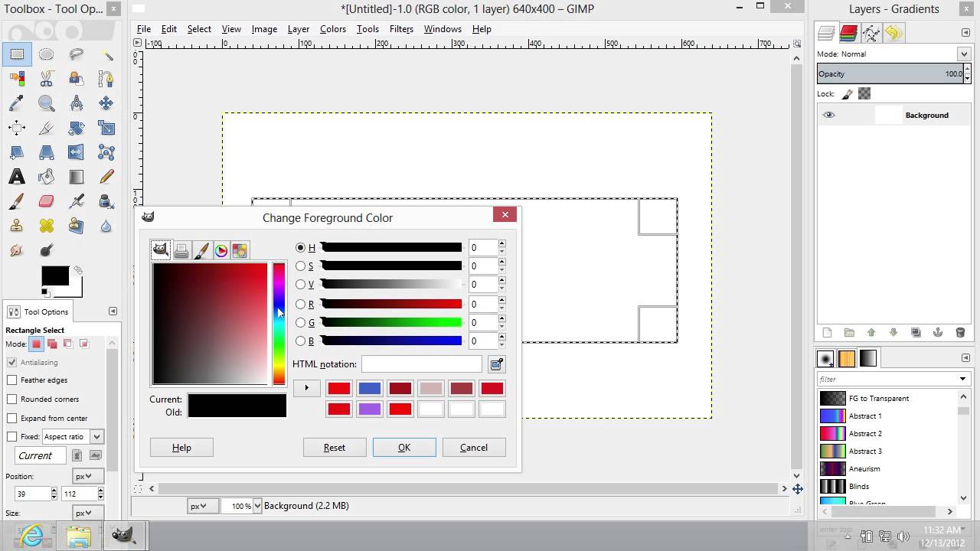Select the Paths pen tool
This screenshot has width=980, height=551.
click(x=106, y=79)
